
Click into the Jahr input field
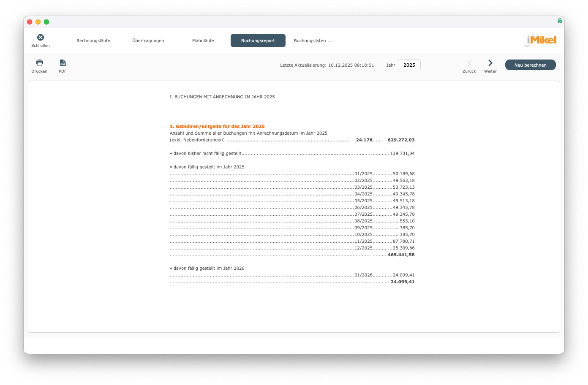[x=409, y=65]
